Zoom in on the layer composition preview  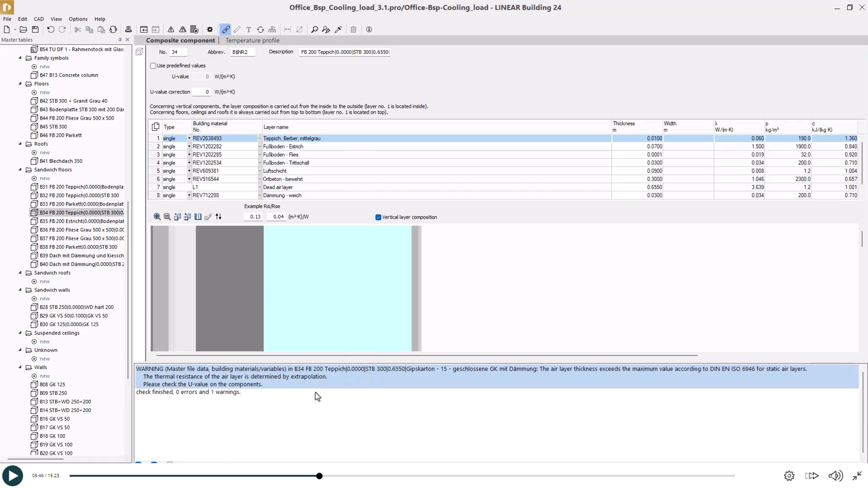click(x=157, y=217)
